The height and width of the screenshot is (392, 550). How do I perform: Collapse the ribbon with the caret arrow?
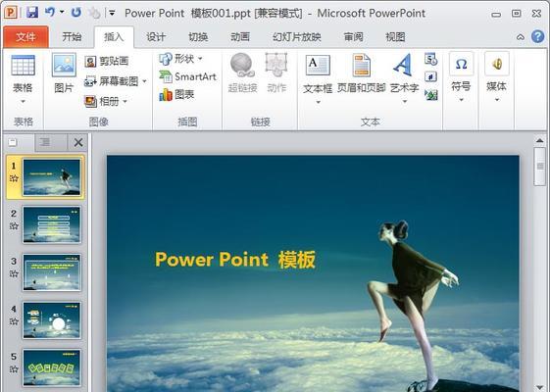click(x=521, y=37)
